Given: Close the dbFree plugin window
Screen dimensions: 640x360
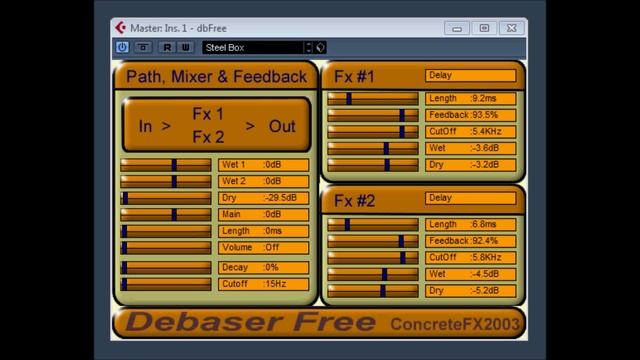Looking at the screenshot, I should [x=511, y=28].
